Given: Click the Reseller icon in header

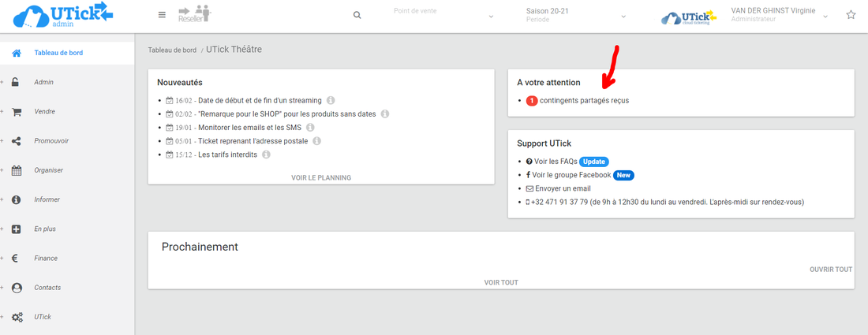Looking at the screenshot, I should (x=194, y=14).
